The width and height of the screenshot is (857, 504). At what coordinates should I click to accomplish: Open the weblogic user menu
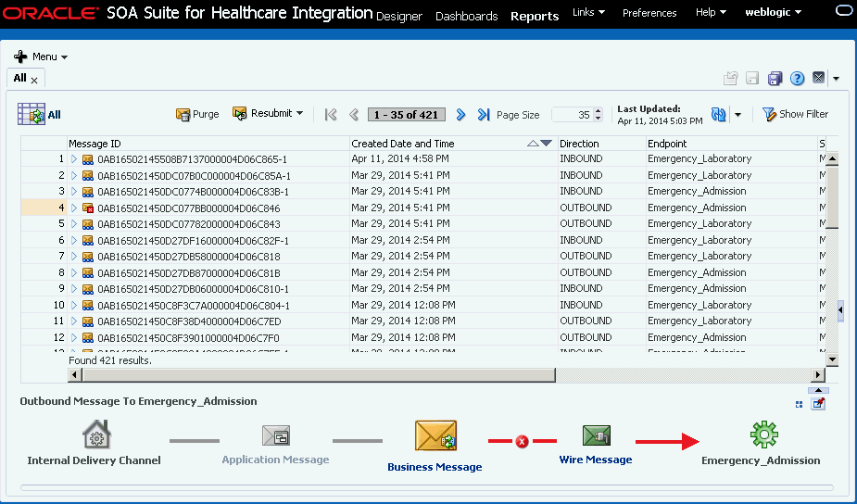[774, 12]
